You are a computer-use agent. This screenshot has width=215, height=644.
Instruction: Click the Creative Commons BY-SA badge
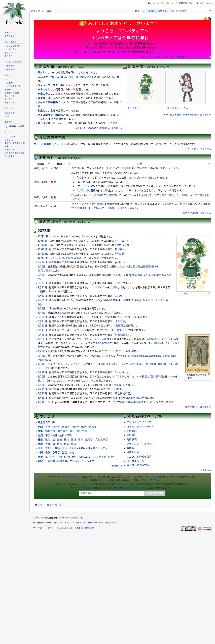189,528
